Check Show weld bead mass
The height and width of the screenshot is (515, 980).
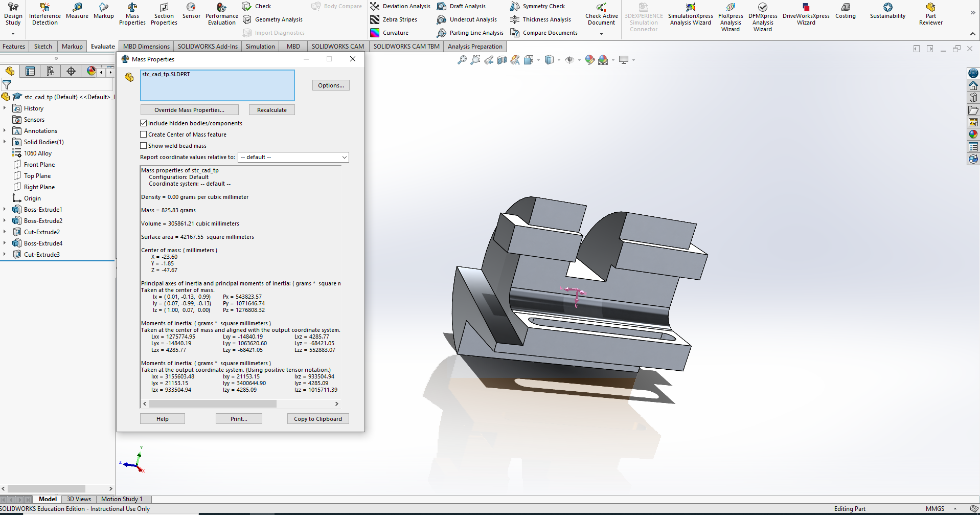[x=144, y=146]
